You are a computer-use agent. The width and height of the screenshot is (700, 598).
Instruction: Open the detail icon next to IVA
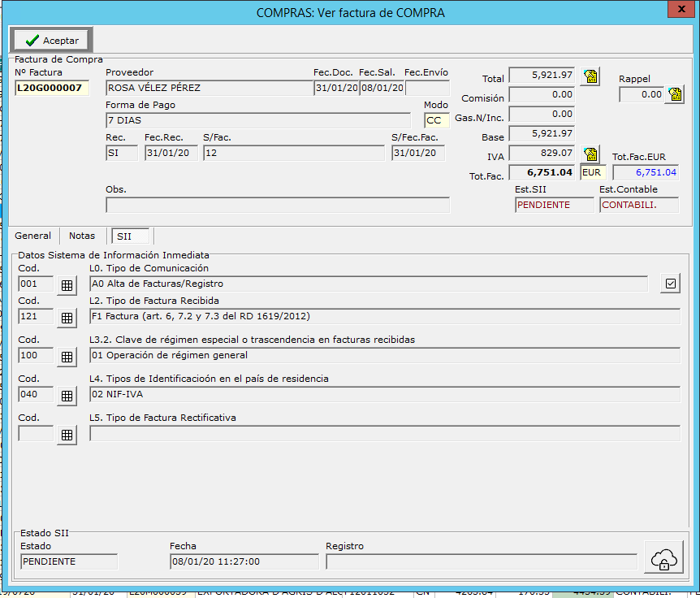[590, 154]
